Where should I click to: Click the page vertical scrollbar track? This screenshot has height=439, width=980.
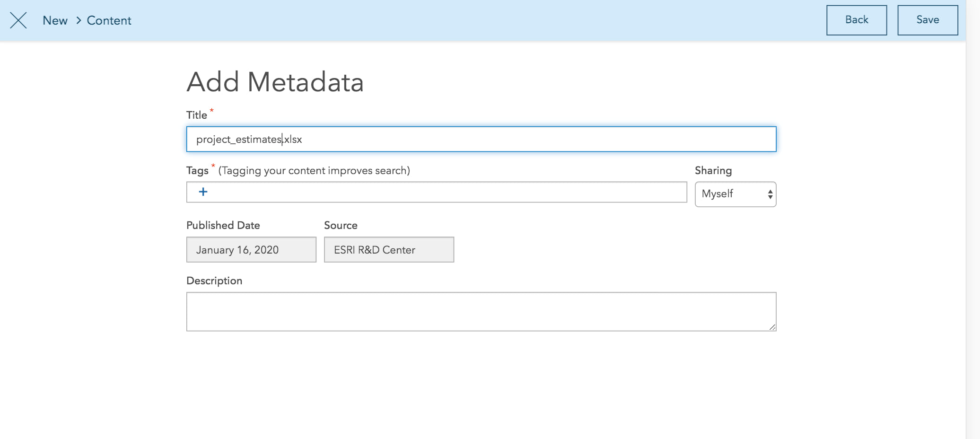pyautogui.click(x=972, y=219)
